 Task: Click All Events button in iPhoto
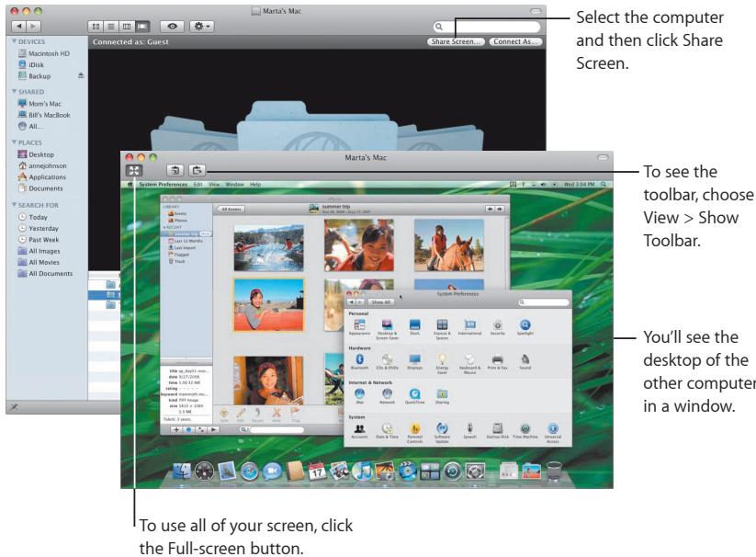tap(231, 210)
